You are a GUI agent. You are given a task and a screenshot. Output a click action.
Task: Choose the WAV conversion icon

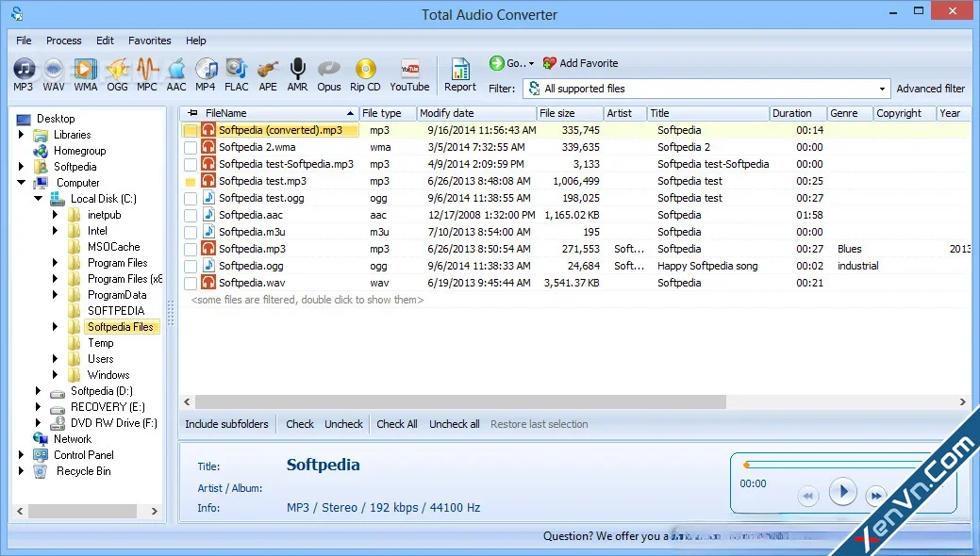click(54, 68)
